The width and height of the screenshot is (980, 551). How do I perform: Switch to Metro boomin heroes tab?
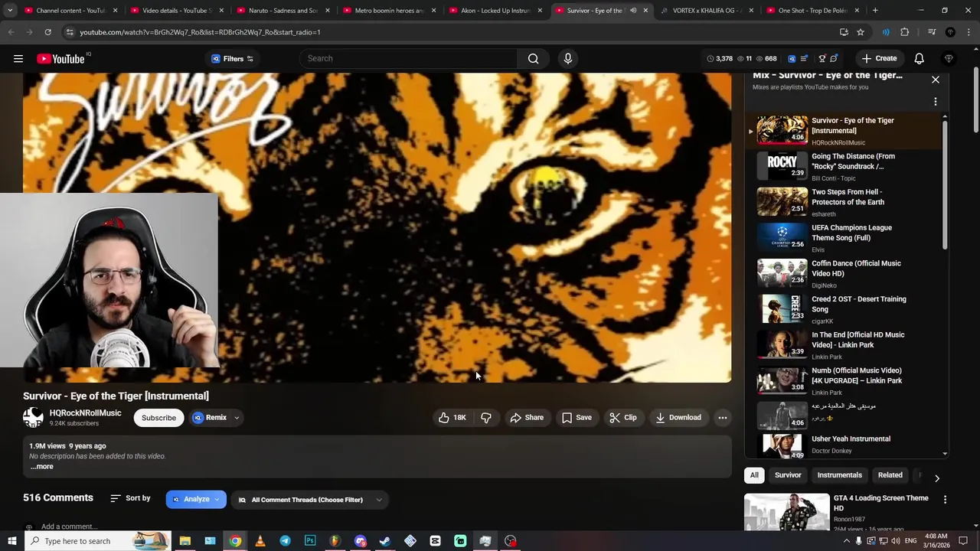(388, 11)
